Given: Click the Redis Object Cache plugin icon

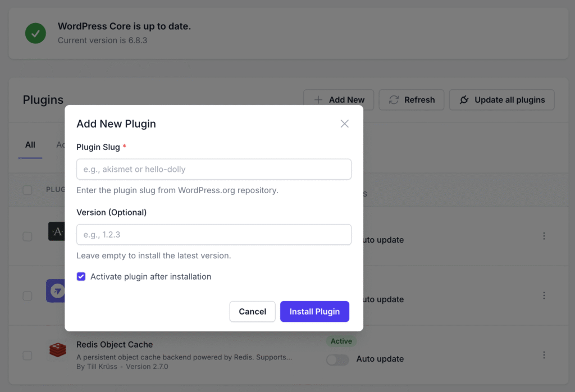Looking at the screenshot, I should (x=57, y=350).
